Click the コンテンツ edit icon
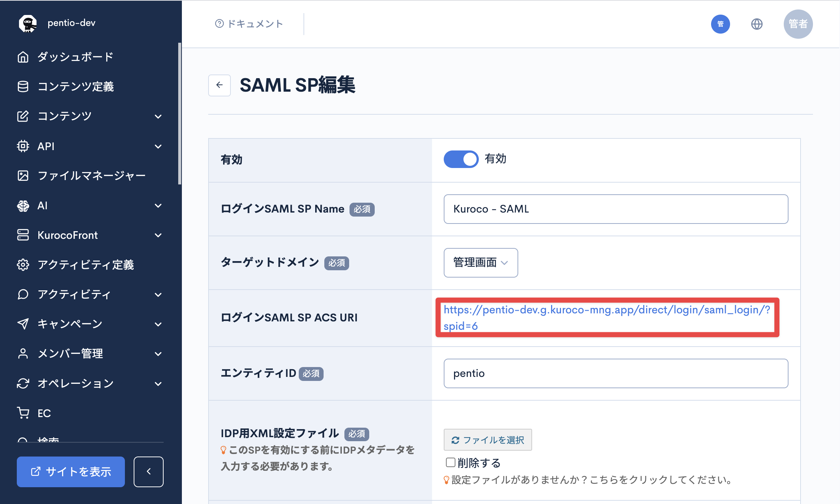The width and height of the screenshot is (840, 504). 23,116
